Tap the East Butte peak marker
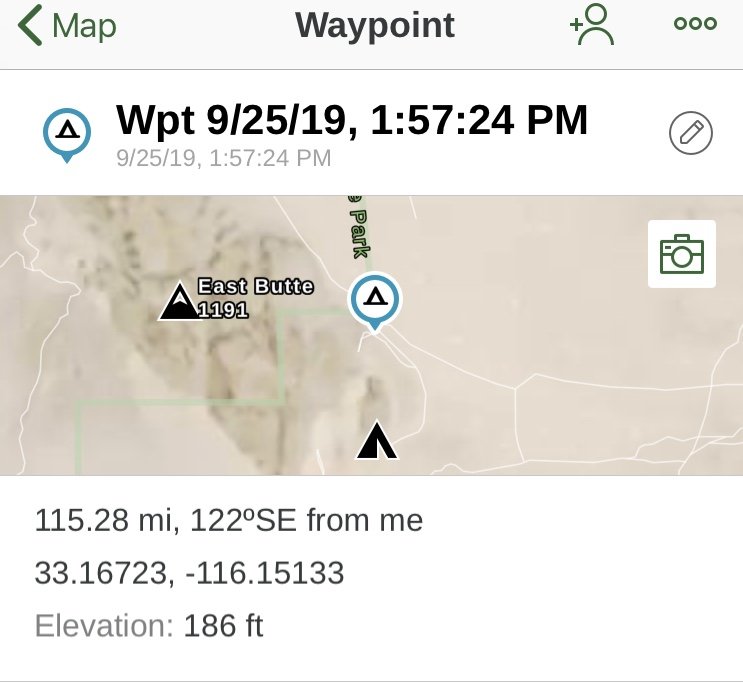 (179, 301)
